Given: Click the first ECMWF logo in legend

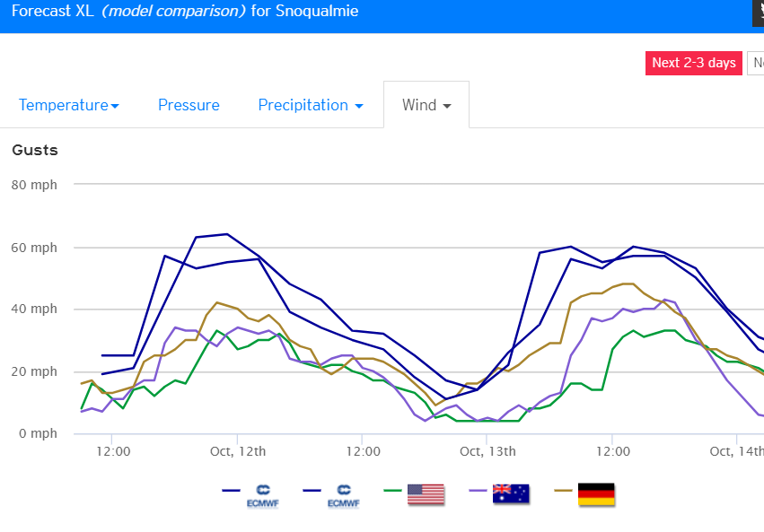Looking at the screenshot, I should pos(263,495).
